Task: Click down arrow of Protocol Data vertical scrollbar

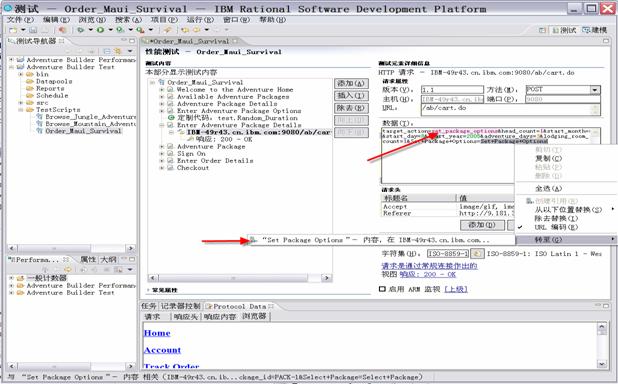Action: [601, 363]
